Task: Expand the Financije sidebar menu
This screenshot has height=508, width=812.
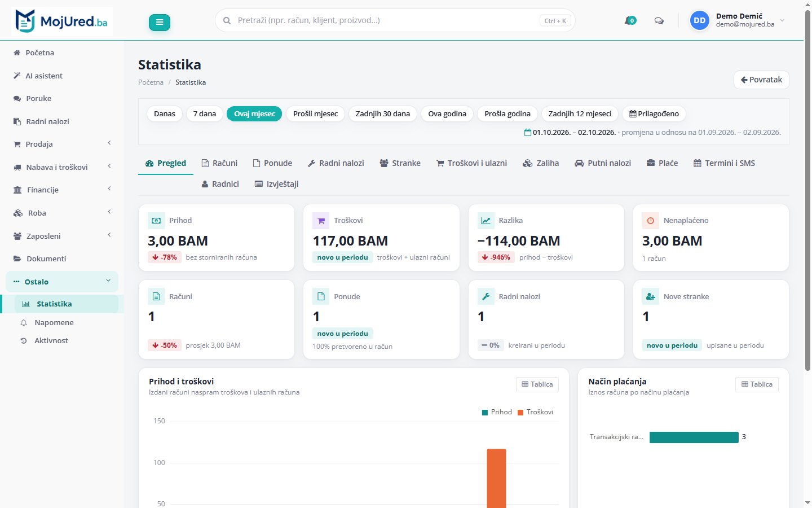Action: pos(62,190)
